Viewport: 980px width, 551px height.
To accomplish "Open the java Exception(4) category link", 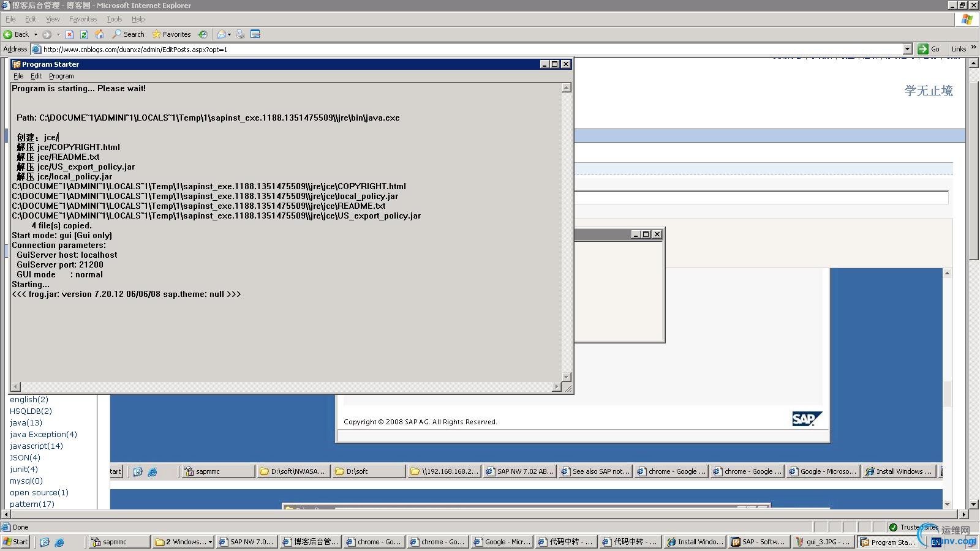I will [43, 434].
